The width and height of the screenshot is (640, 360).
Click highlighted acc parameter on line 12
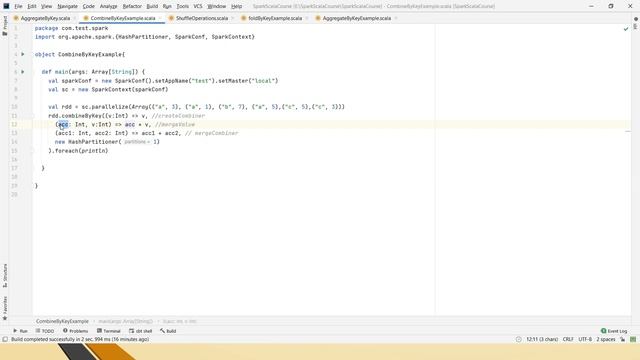pyautogui.click(x=63, y=124)
